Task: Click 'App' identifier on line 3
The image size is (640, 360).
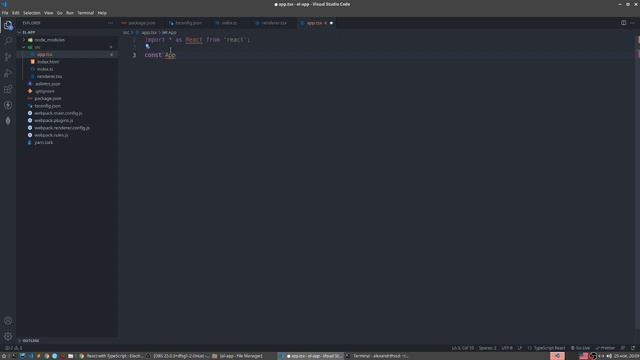Action: pos(170,55)
